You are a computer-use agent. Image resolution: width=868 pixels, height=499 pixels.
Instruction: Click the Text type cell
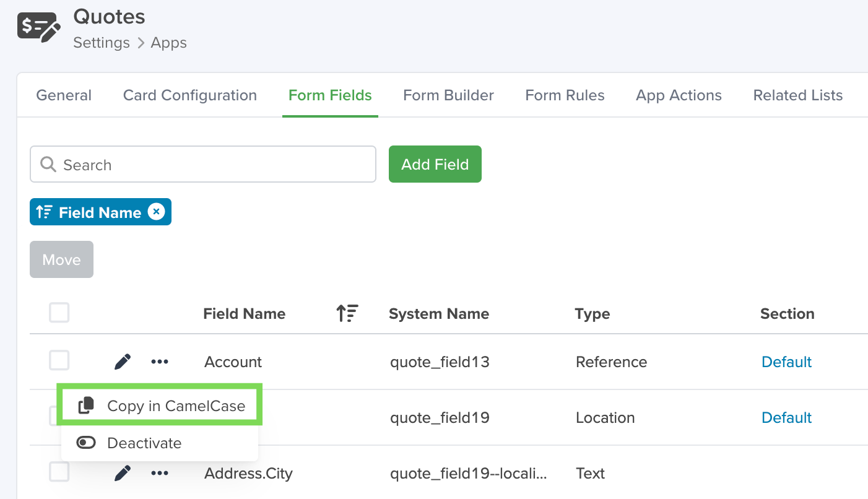click(x=590, y=473)
